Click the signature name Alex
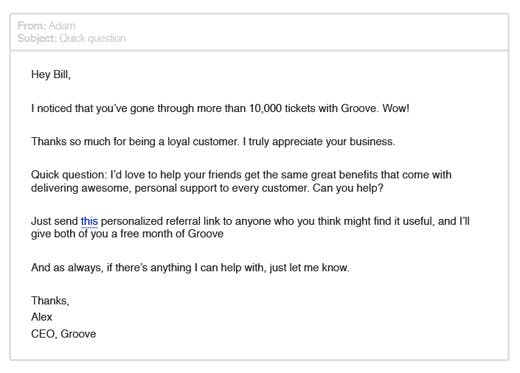Screen dimensions: 520x373 [42, 317]
